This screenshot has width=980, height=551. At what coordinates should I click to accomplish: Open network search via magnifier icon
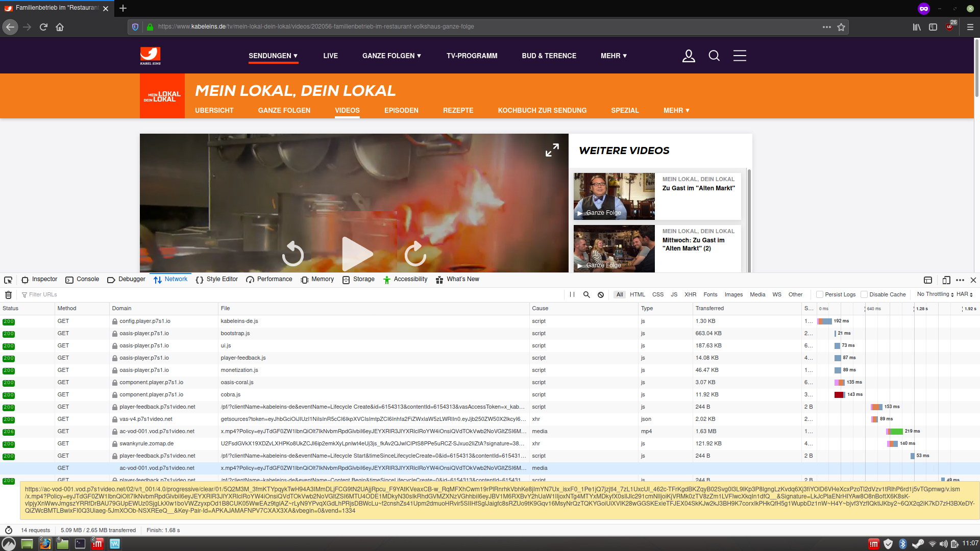tap(586, 295)
